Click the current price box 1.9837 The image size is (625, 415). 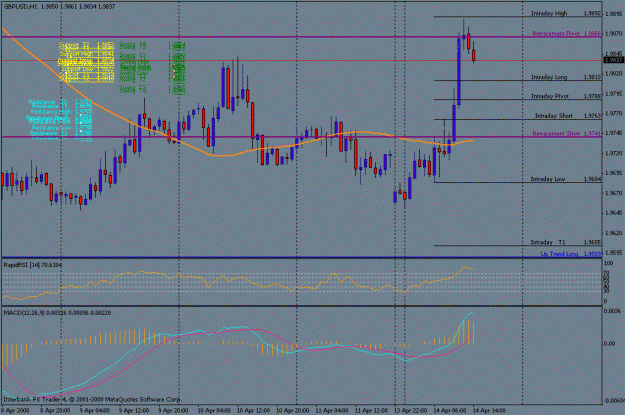point(613,60)
